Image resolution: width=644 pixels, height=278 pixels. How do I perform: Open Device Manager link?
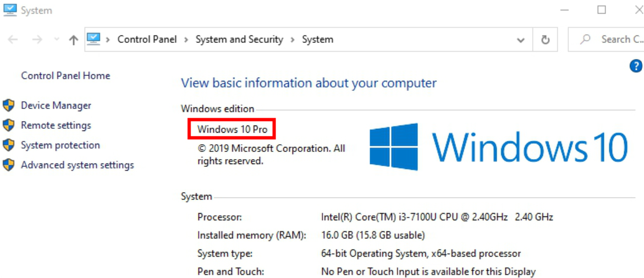(x=56, y=105)
